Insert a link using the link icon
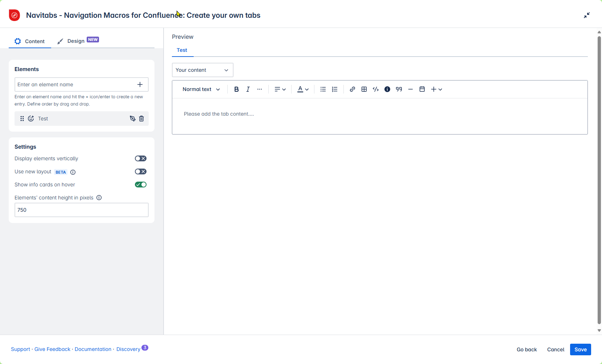Screen dimensions: 602x364 pyautogui.click(x=352, y=90)
